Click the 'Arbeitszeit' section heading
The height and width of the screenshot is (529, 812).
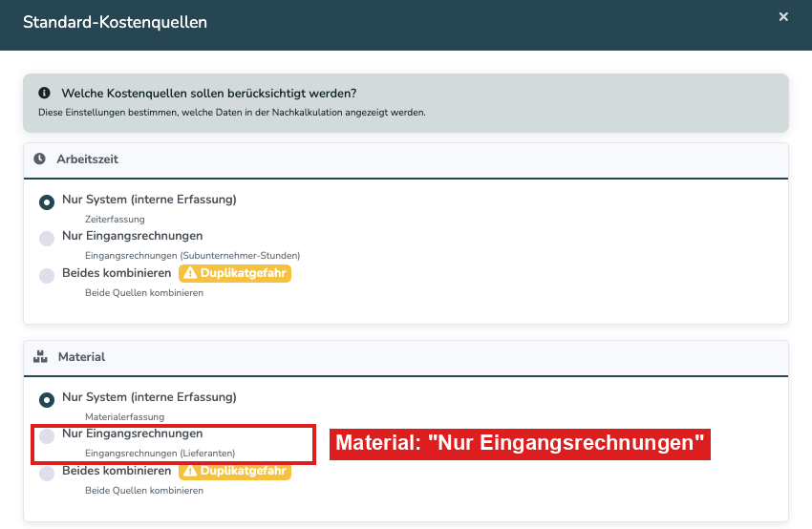(x=88, y=159)
